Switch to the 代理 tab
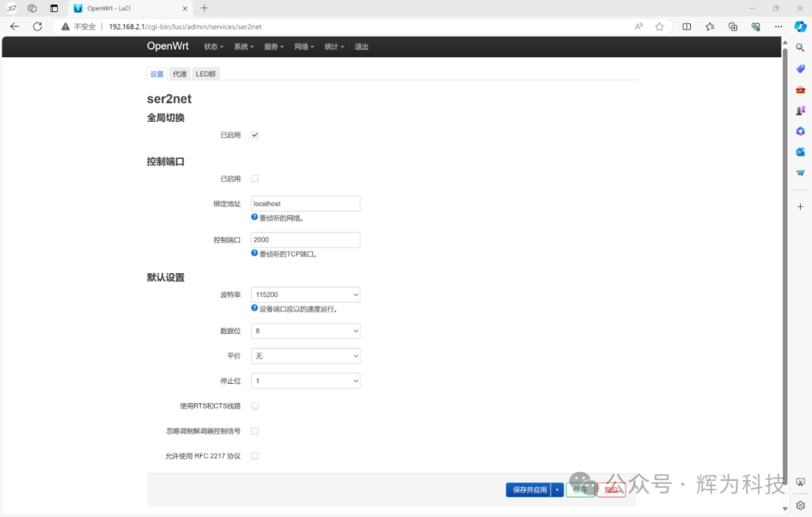The height and width of the screenshot is (517, 812). (180, 74)
